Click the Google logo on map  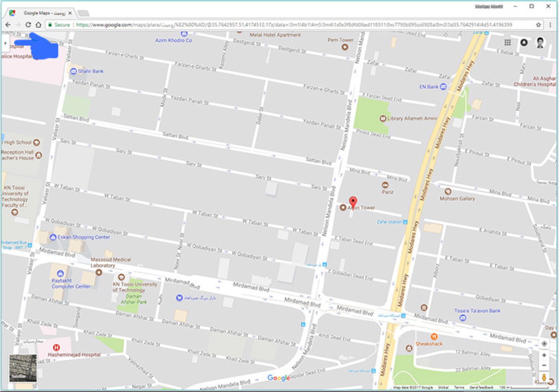[279, 378]
